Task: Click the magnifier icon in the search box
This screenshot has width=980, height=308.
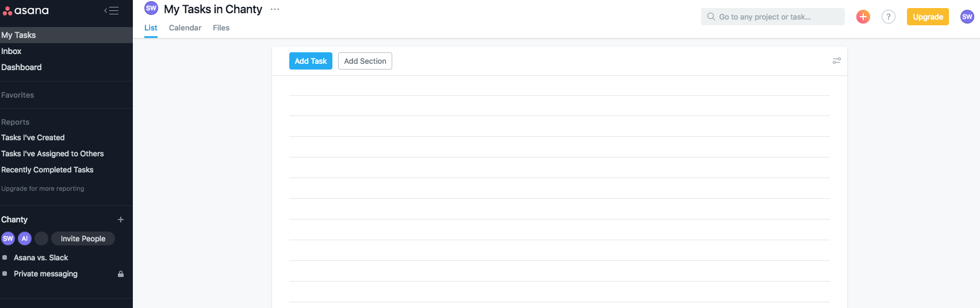Action: point(711,17)
